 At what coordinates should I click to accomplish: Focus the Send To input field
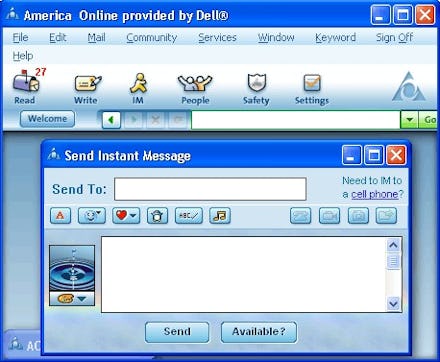point(210,189)
